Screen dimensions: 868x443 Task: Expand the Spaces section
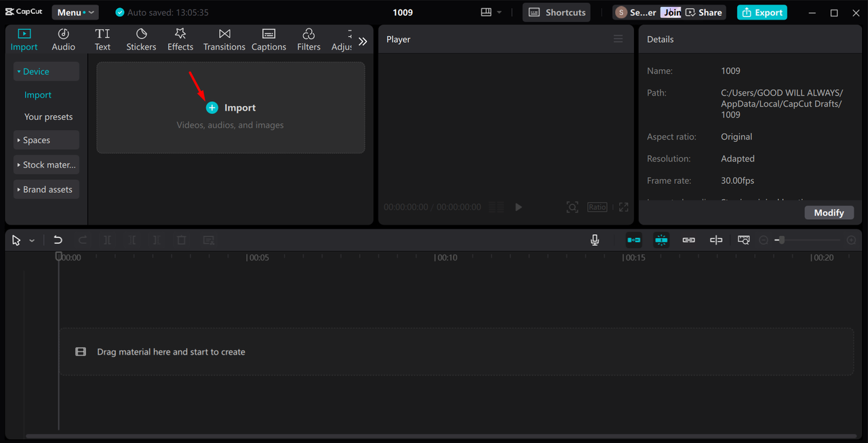pyautogui.click(x=46, y=140)
